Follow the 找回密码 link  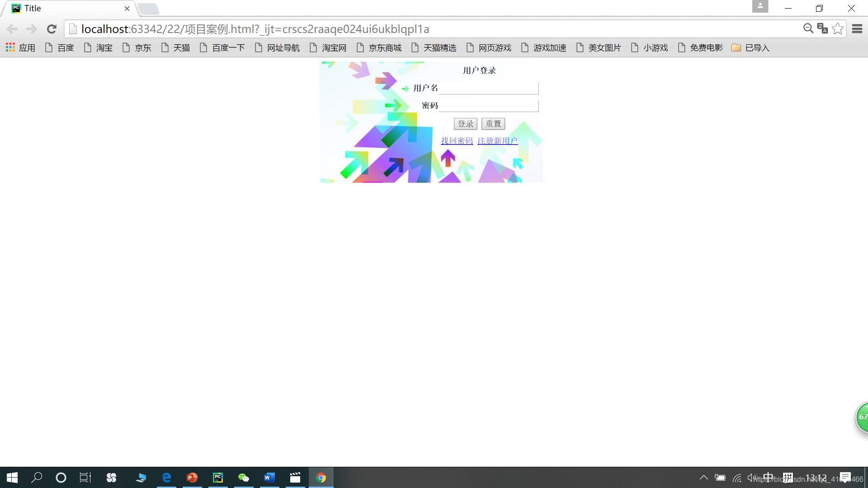tap(457, 141)
